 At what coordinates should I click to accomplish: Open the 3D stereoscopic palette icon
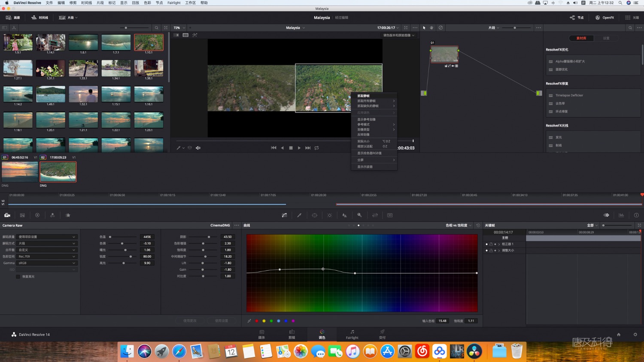coord(390,215)
